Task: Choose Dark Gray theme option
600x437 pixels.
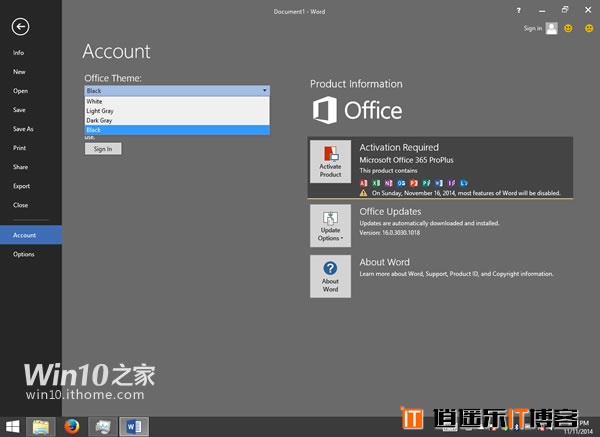Action: (177, 121)
